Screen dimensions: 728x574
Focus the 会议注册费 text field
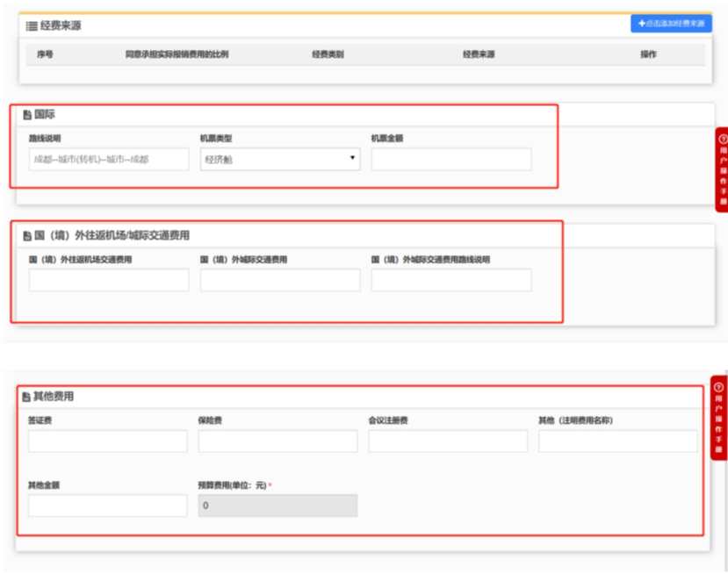coord(448,441)
